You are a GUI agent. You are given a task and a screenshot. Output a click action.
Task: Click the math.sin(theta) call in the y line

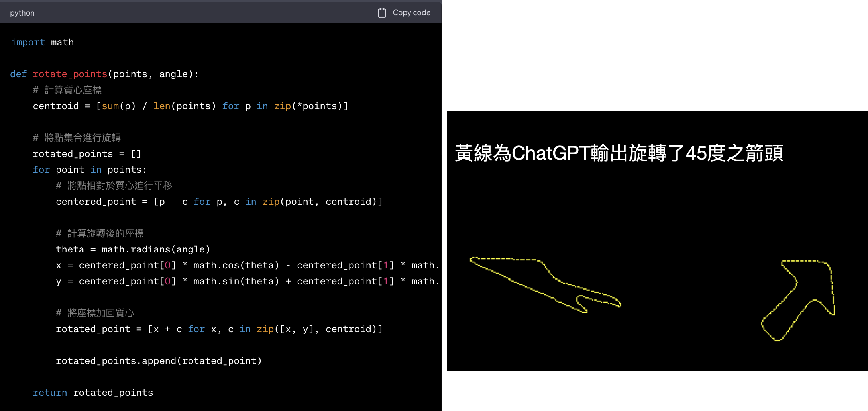tap(236, 281)
